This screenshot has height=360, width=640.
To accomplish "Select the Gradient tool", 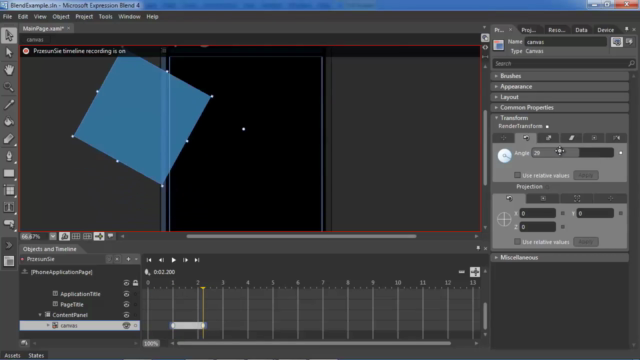I will coord(9,139).
